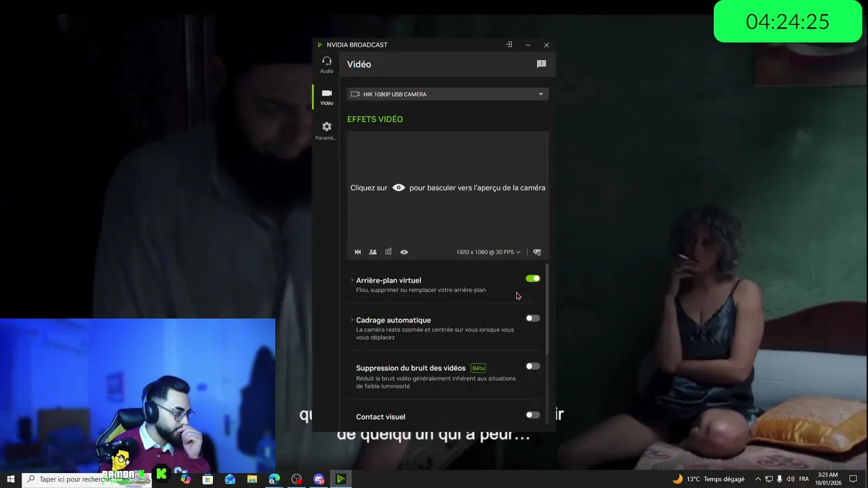This screenshot has width=868, height=488.
Task: Click the FRA language indicator
Action: (x=804, y=479)
